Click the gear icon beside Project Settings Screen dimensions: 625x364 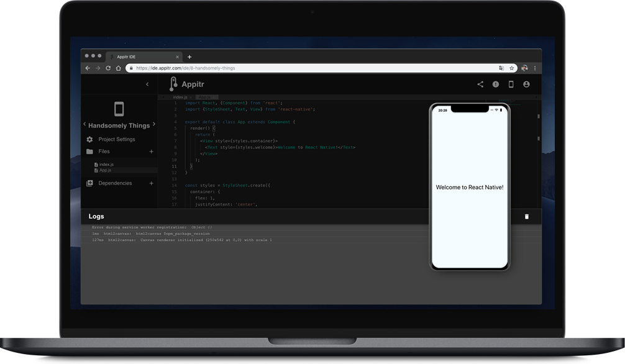89,139
